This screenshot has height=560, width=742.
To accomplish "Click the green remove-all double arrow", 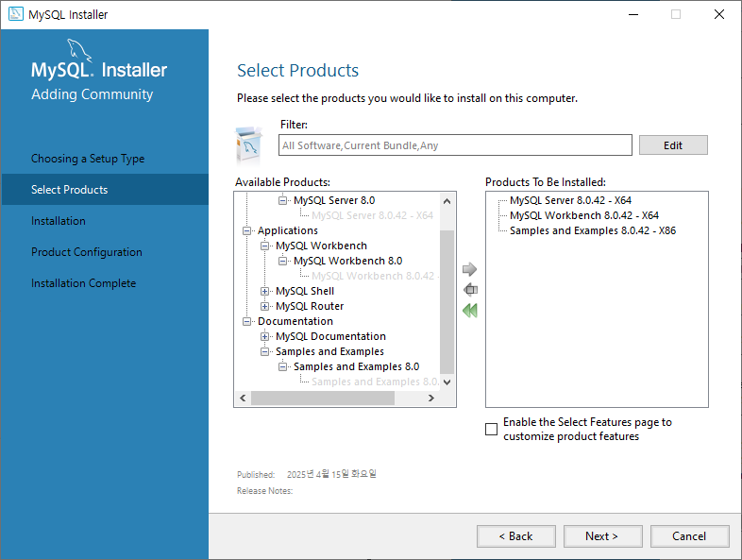I will 470,311.
